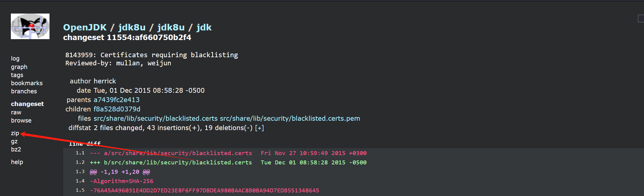The width and height of the screenshot is (644, 196).
Task: View the branches page
Action: click(x=24, y=91)
